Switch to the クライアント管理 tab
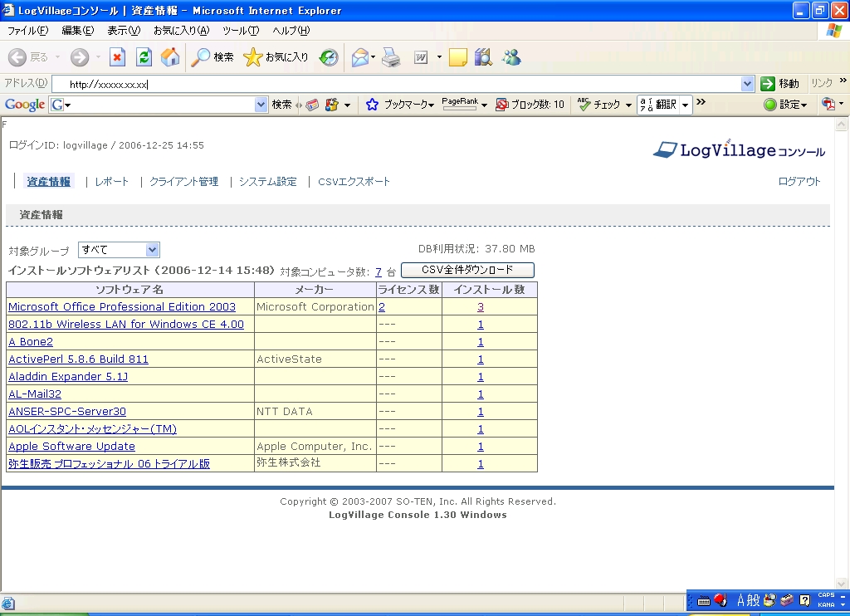Viewport: 850px width, 616px height. 183,182
